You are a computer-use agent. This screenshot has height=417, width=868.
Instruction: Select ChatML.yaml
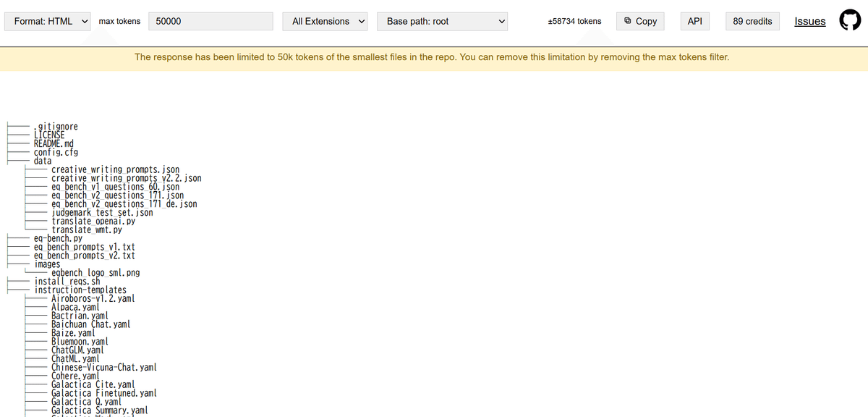(x=75, y=359)
